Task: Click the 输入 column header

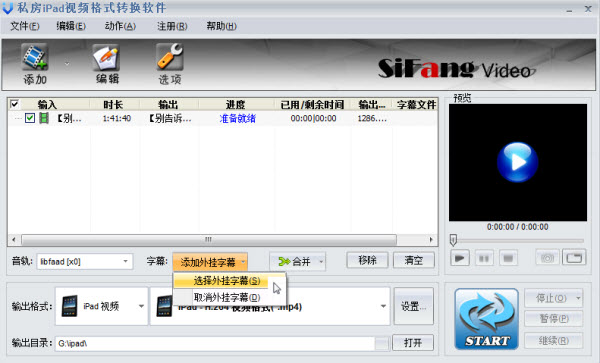Action: (47, 104)
